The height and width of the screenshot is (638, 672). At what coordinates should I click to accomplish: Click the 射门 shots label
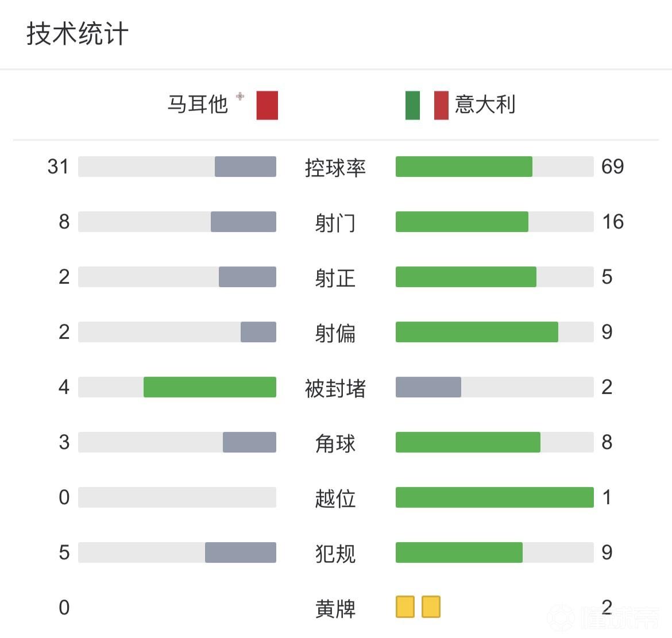pyautogui.click(x=335, y=222)
